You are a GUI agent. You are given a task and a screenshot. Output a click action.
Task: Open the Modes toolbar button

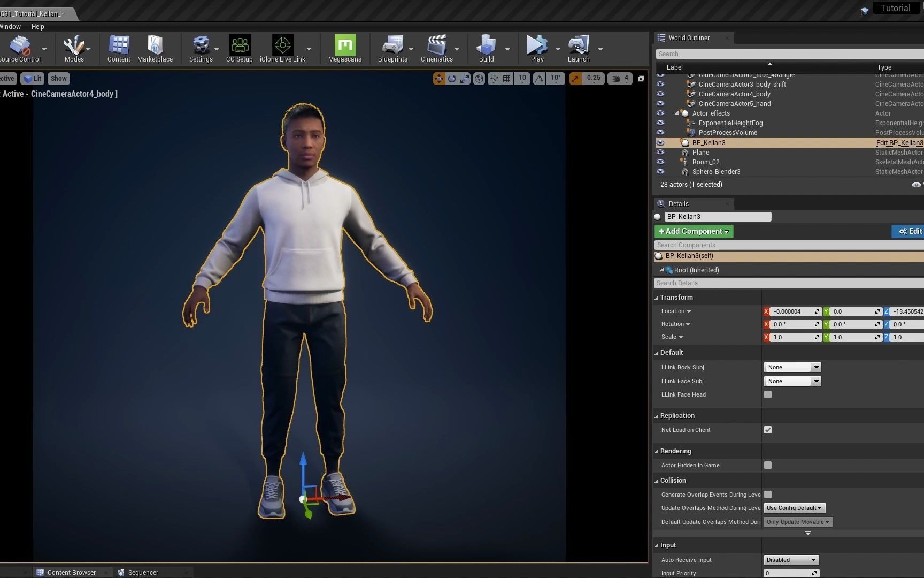(x=74, y=49)
